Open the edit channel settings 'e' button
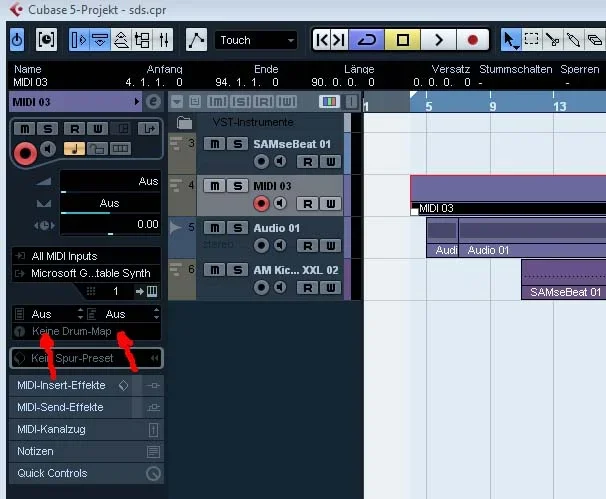The image size is (606, 499). 153,102
